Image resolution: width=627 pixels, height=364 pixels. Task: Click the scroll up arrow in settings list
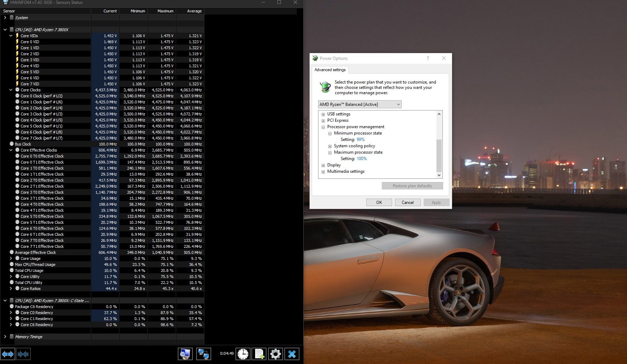(439, 114)
